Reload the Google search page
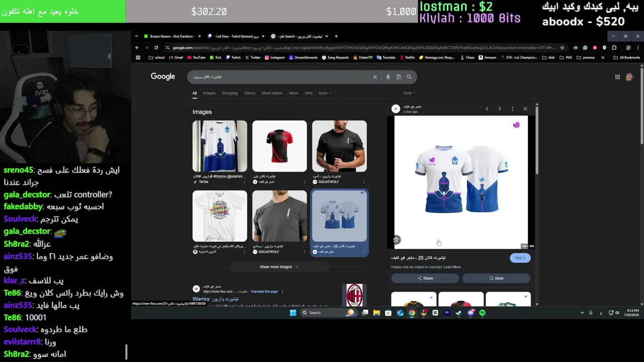 point(156,48)
